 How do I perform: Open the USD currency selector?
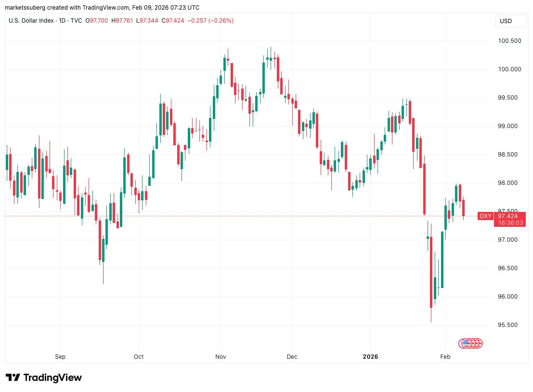coord(506,21)
